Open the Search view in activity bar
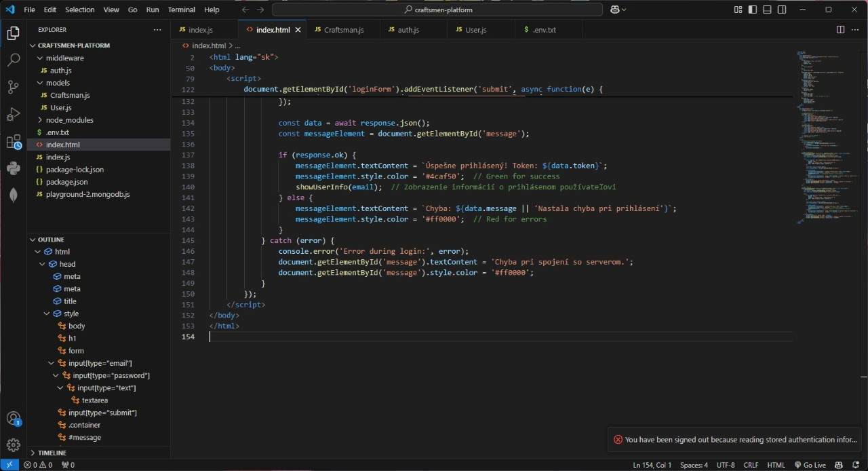Image resolution: width=868 pixels, height=471 pixels. (14, 60)
